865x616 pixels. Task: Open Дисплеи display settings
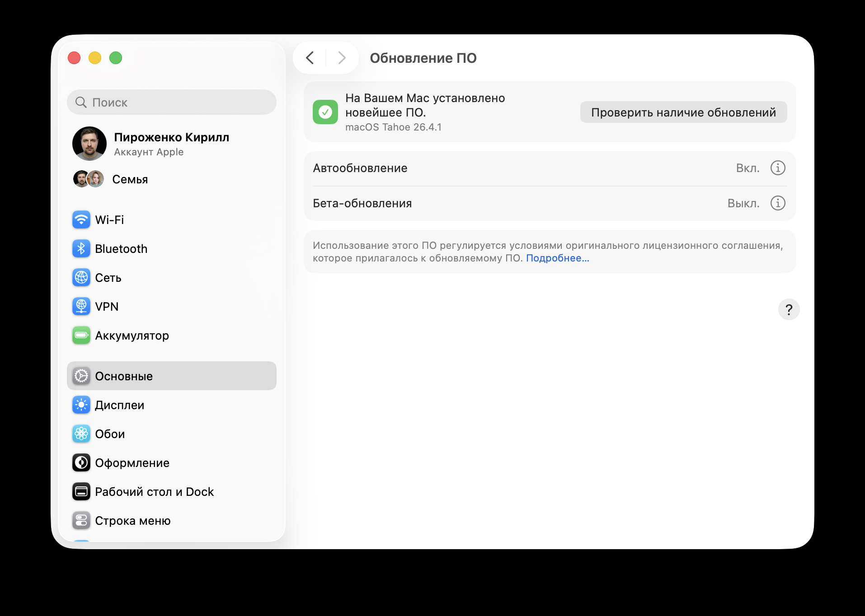click(x=118, y=405)
